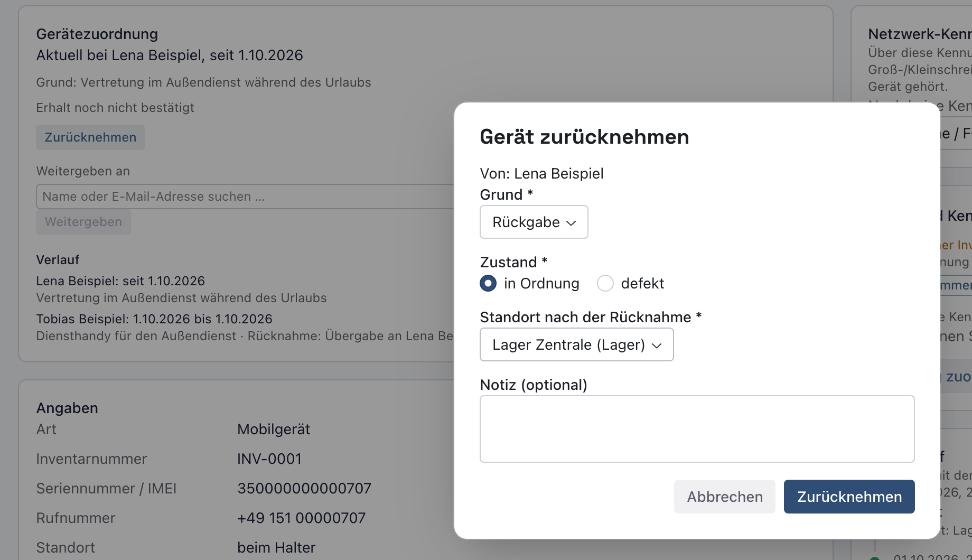972x560 pixels.
Task: Click the Seriennummer / IMEI label
Action: point(106,488)
